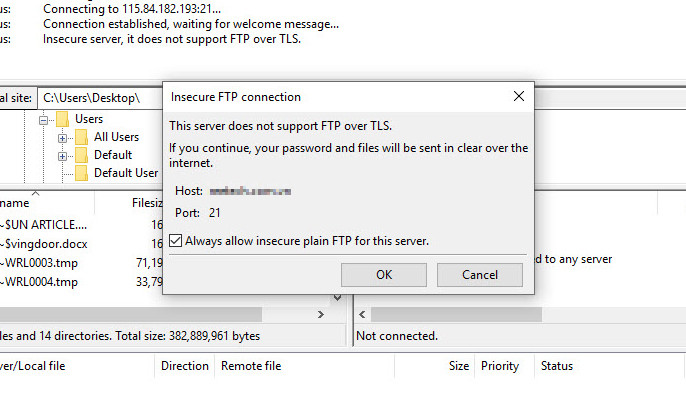Image resolution: width=686 pixels, height=399 pixels.
Task: Click the remote pane left scroll arrow
Action: coord(362,315)
